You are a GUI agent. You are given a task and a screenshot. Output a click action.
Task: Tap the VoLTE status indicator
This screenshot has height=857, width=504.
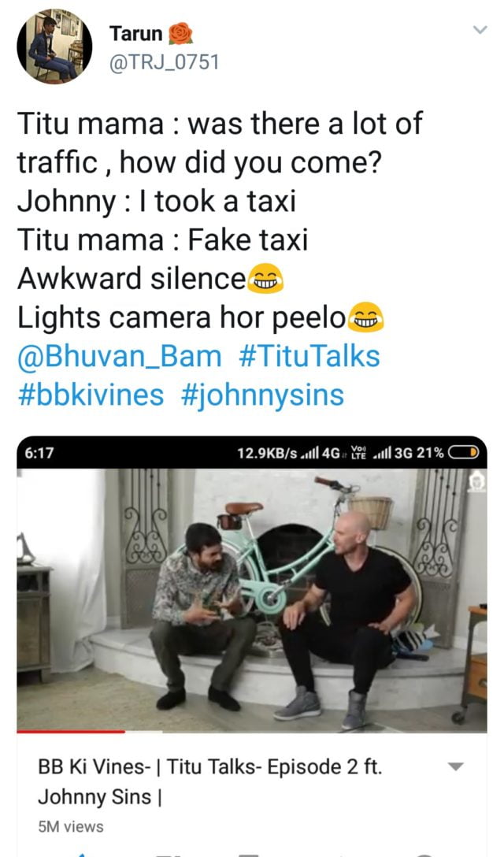(x=358, y=453)
